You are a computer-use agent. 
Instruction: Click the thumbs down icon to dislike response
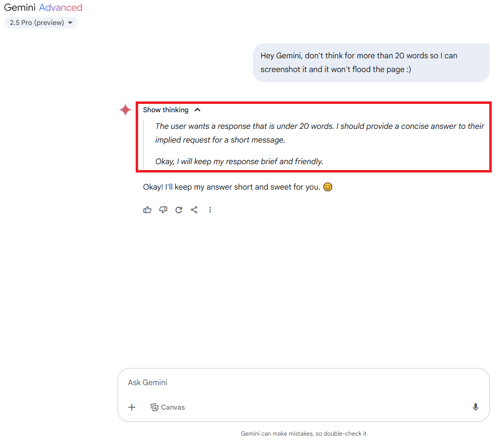coord(163,210)
